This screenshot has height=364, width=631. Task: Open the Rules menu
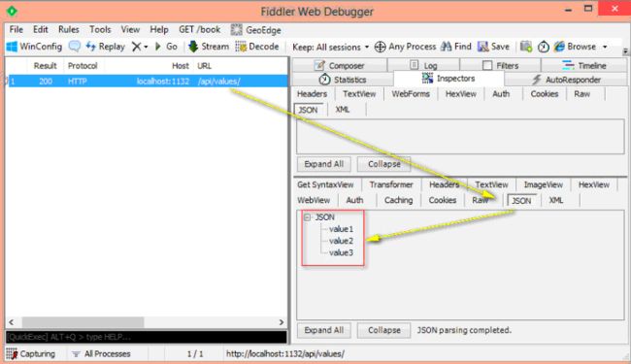[x=68, y=30]
